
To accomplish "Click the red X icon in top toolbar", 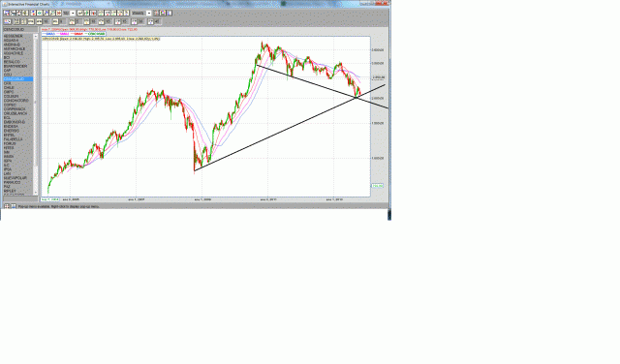I will [58, 13].
